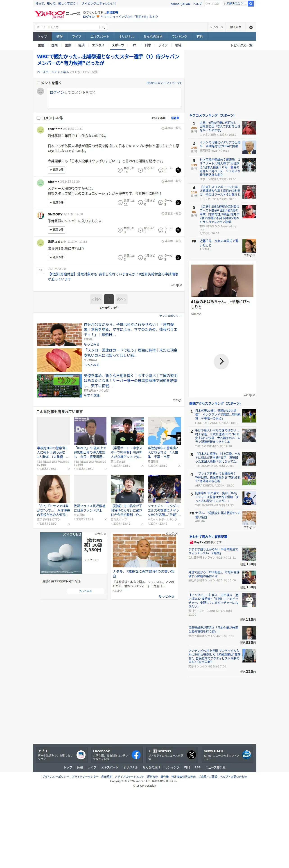
Task: Share 違反コメント user's comment on X
Action: tap(178, 257)
